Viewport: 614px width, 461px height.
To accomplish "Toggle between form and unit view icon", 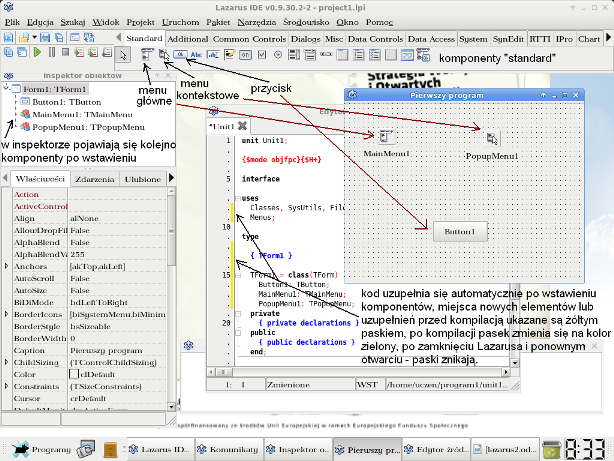I will click(x=89, y=38).
